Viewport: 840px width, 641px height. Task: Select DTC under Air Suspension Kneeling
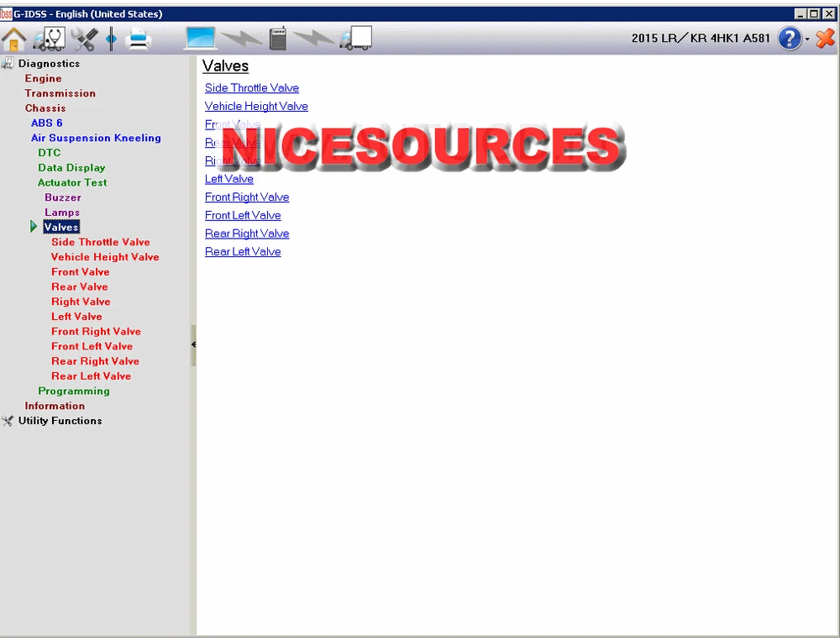[x=50, y=153]
